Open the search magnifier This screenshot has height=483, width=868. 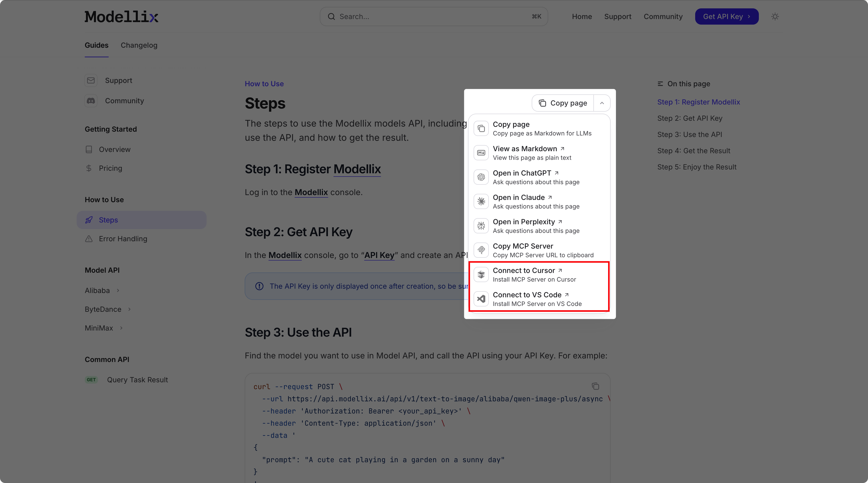coord(331,16)
